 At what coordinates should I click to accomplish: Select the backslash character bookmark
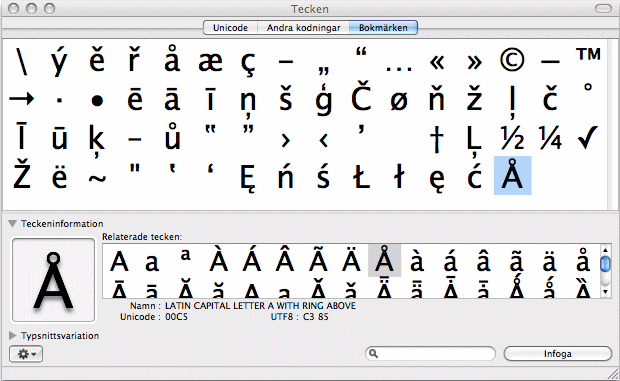(x=22, y=61)
